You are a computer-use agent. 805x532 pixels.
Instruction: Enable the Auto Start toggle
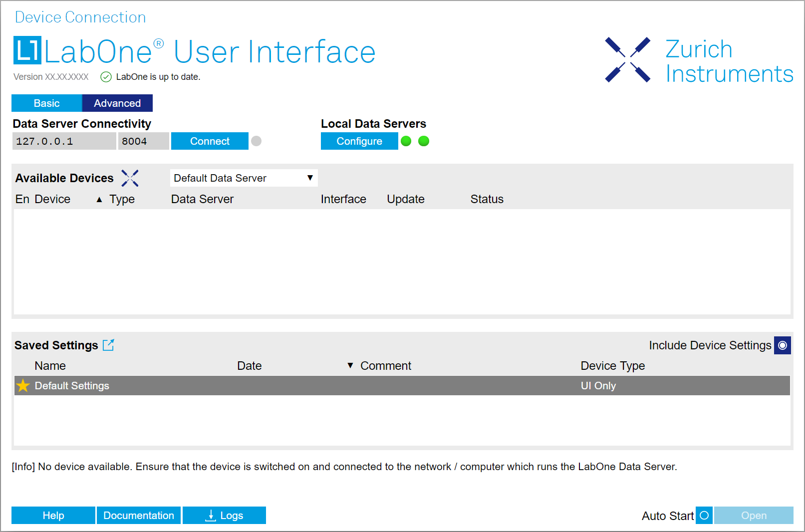click(x=704, y=516)
